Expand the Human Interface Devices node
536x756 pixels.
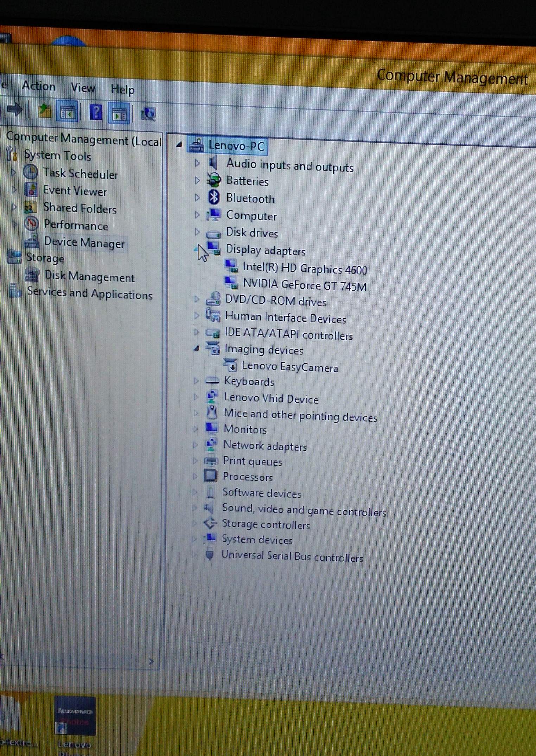197,316
